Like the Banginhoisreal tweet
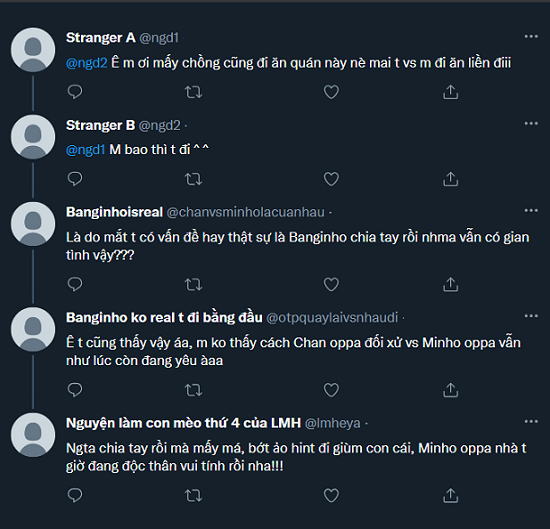550x529 pixels. point(331,284)
